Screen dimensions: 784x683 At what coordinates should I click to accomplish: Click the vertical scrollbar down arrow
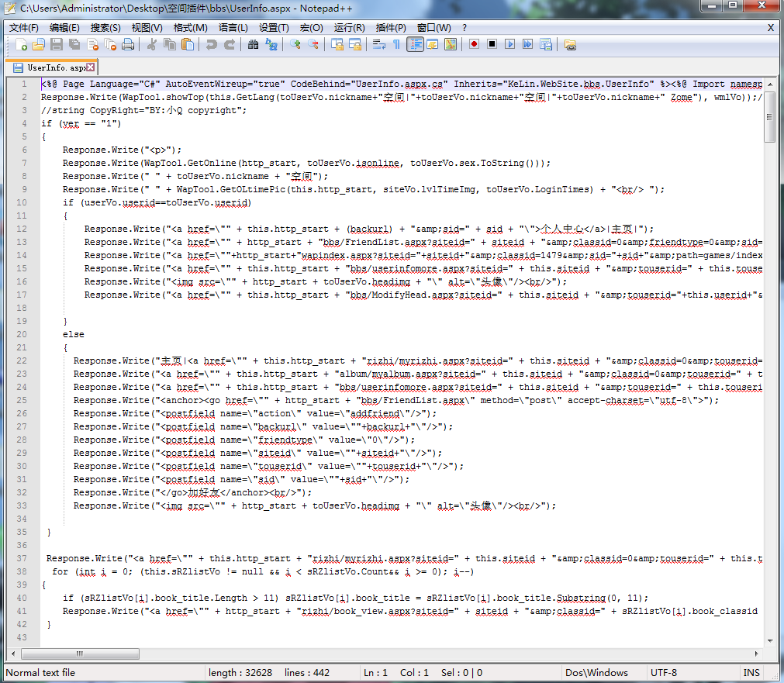(769, 640)
